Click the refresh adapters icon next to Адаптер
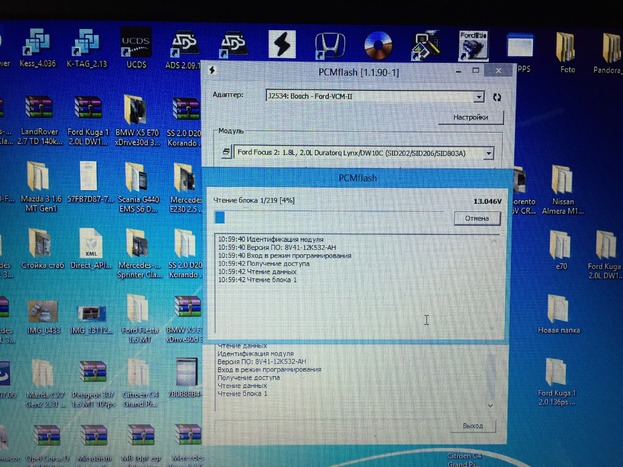Image resolution: width=623 pixels, height=467 pixels. tap(497, 96)
